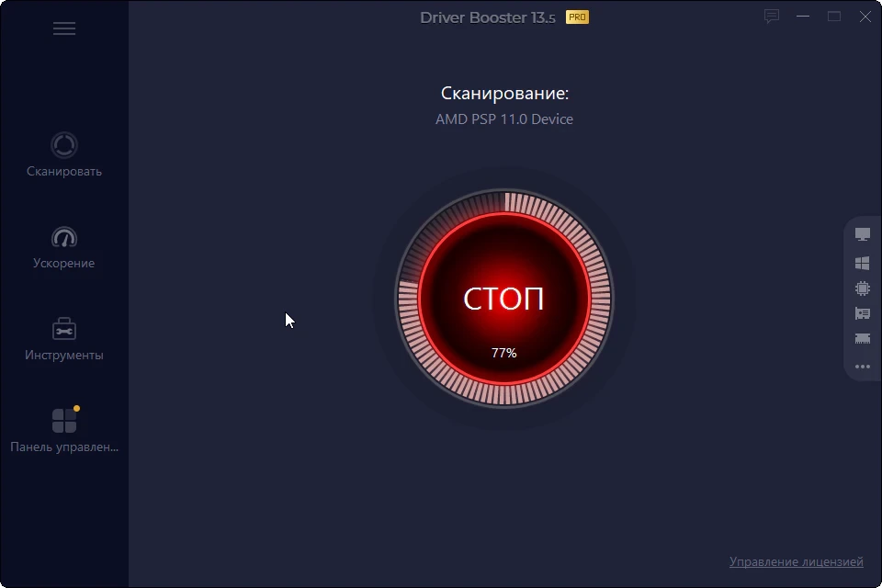Click the 'Сканирование:' heading
The width and height of the screenshot is (882, 588).
[504, 94]
